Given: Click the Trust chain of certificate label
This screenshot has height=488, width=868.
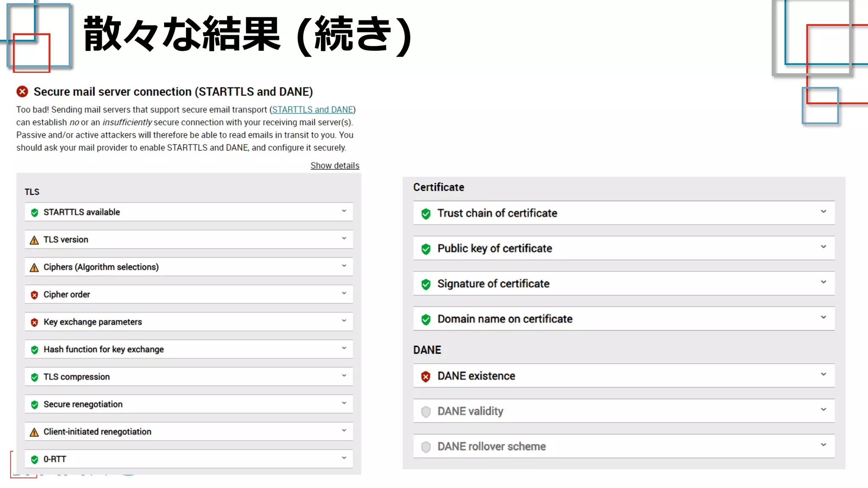Looking at the screenshot, I should [x=497, y=213].
